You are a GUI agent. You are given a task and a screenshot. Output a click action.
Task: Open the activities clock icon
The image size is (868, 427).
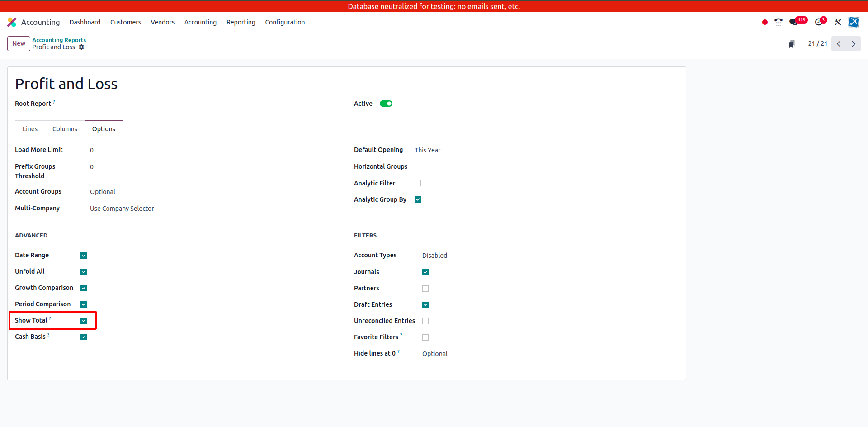pyautogui.click(x=819, y=22)
